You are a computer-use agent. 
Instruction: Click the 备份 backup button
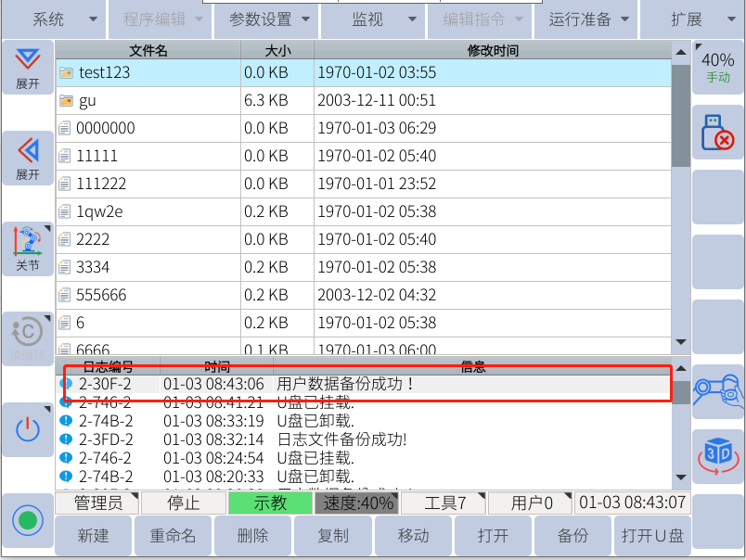click(x=572, y=536)
